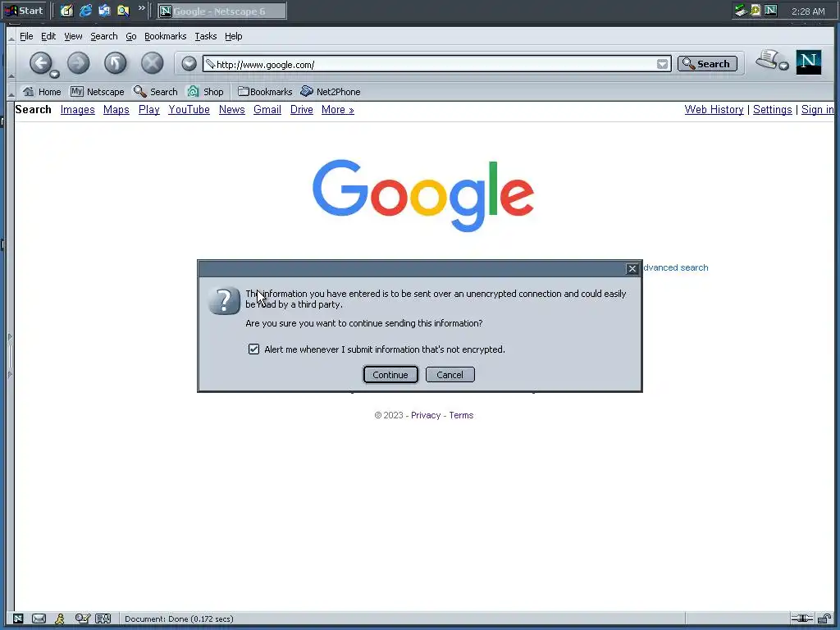This screenshot has height=630, width=840.
Task: Open the Bookmarks folder in personal toolbar
Action: 265,92
